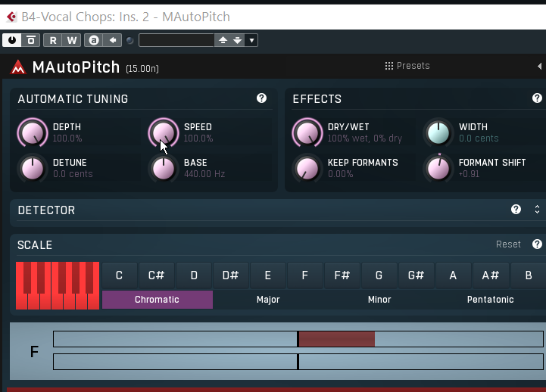This screenshot has height=392, width=546.
Task: Select the Major scale tab
Action: tap(268, 300)
